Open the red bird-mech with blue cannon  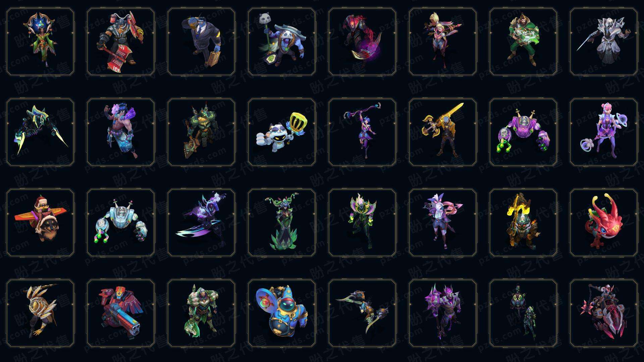coord(121,313)
